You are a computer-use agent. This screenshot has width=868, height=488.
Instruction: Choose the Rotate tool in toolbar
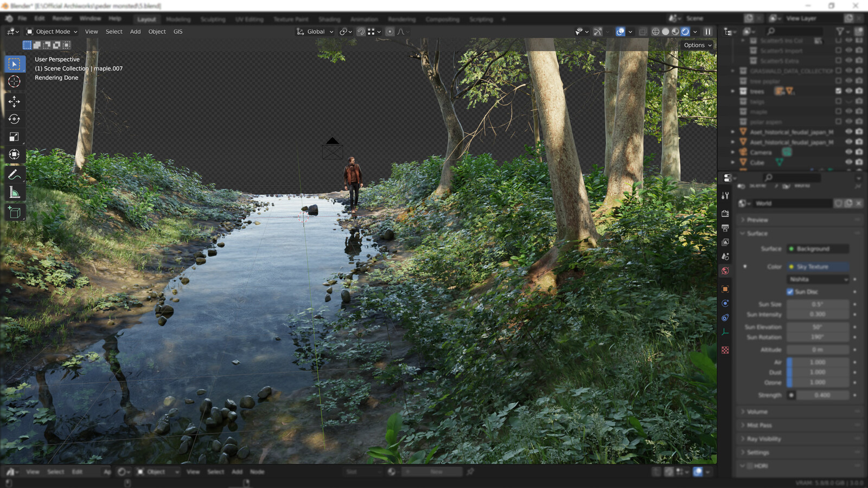tap(15, 119)
